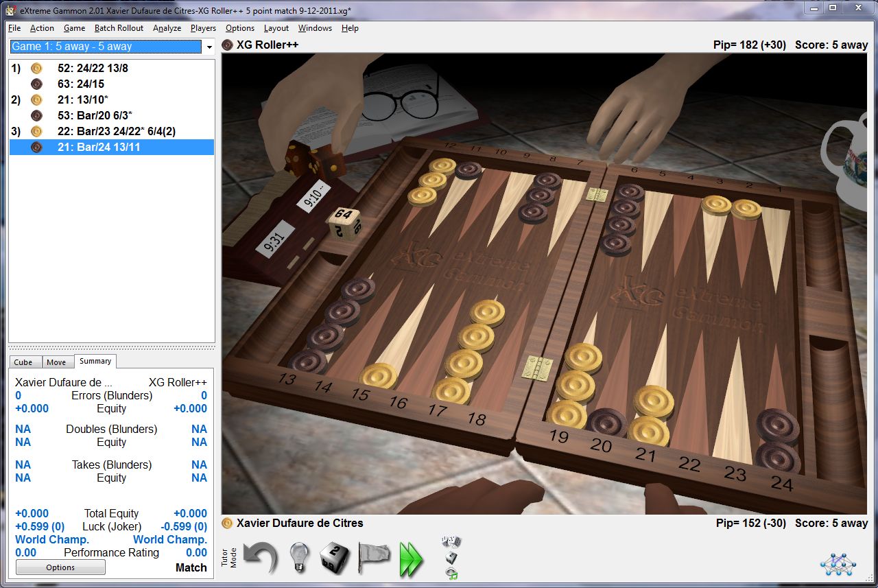This screenshot has width=878, height=588.
Task: Click the 'Performance Rating' label
Action: [x=111, y=552]
